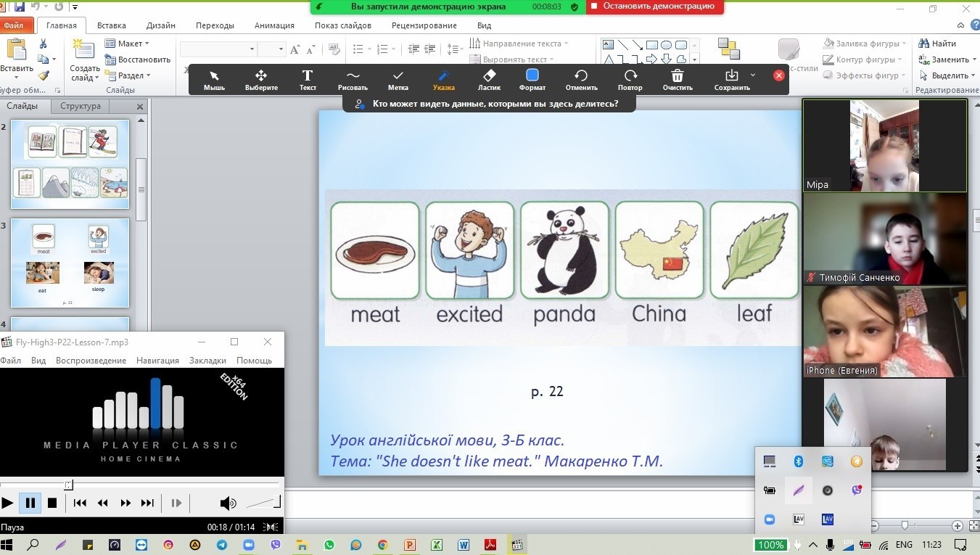
Task: Open the Format (Формат) color tool
Action: (532, 79)
